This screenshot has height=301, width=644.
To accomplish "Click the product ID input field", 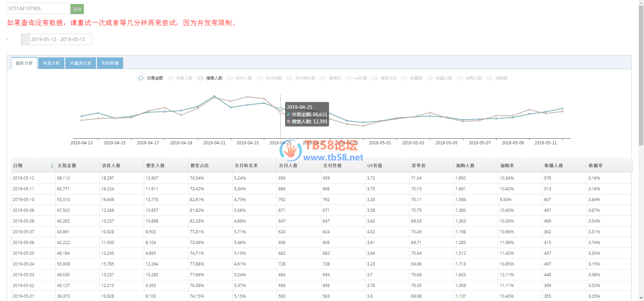I will tap(38, 8).
